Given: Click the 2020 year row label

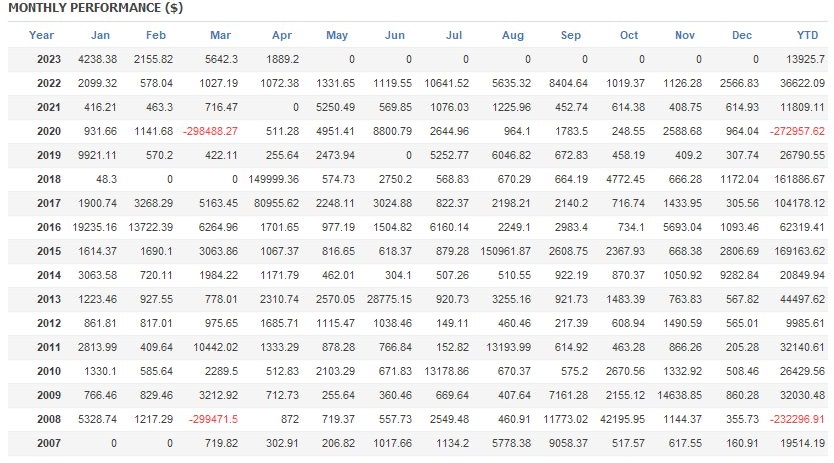Looking at the screenshot, I should coord(48,130).
